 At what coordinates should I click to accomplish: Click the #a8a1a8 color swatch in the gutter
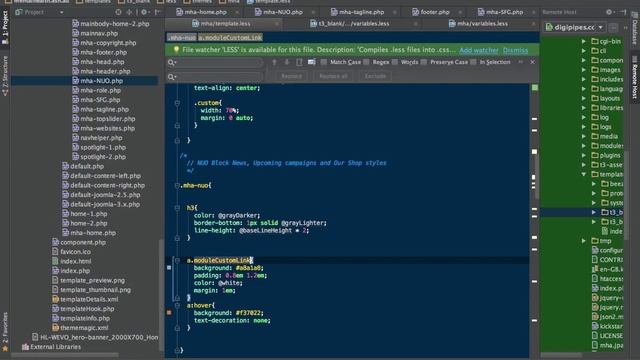coord(169,268)
